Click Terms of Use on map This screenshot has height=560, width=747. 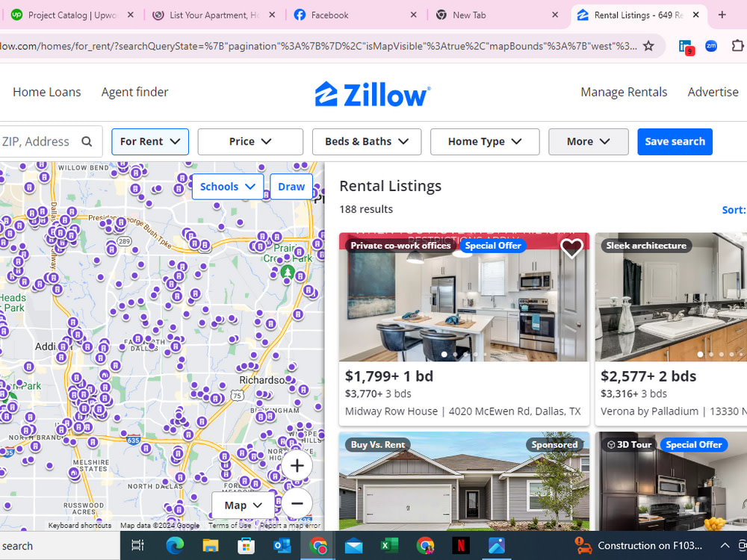pos(229,525)
